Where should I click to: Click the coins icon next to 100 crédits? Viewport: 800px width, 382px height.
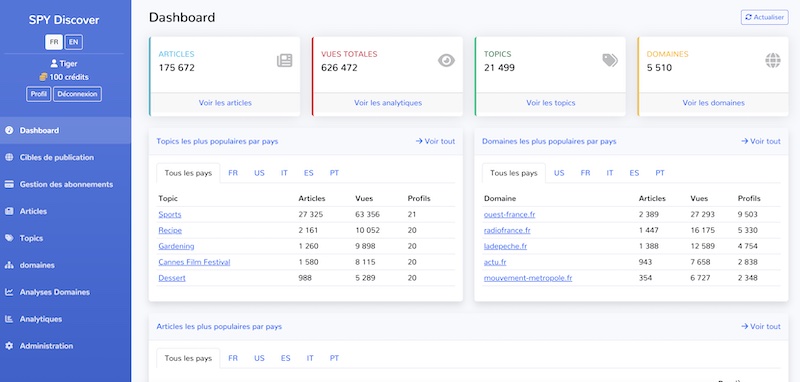(x=43, y=77)
